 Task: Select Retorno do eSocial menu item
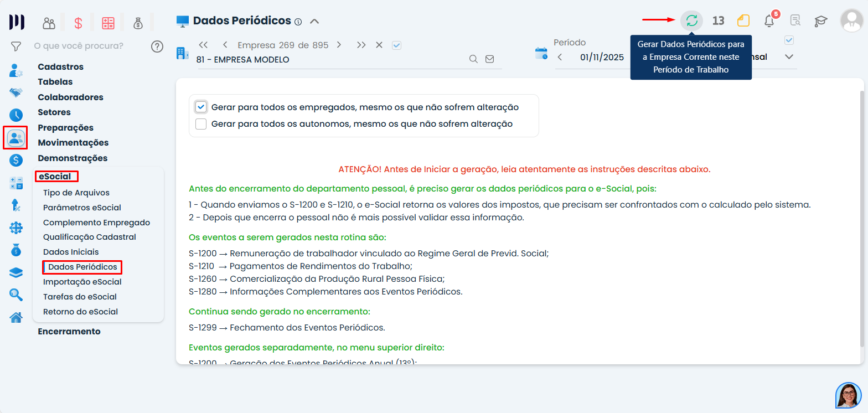[x=80, y=312]
